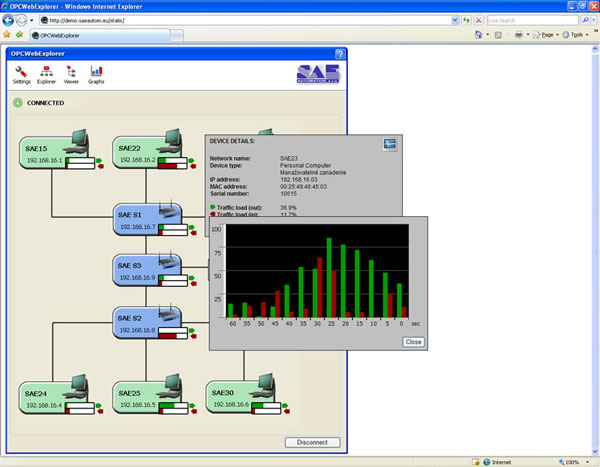Open the search provider dropdown

[594, 20]
